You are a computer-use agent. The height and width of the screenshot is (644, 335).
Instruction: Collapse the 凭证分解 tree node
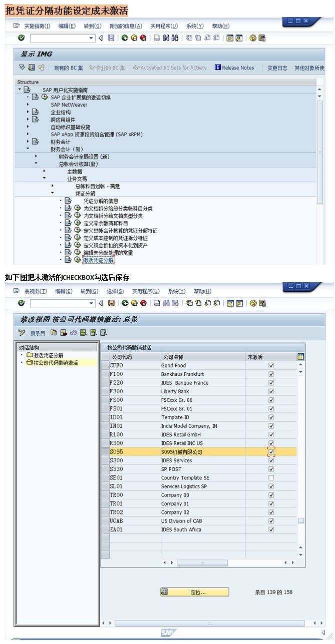coord(52,193)
